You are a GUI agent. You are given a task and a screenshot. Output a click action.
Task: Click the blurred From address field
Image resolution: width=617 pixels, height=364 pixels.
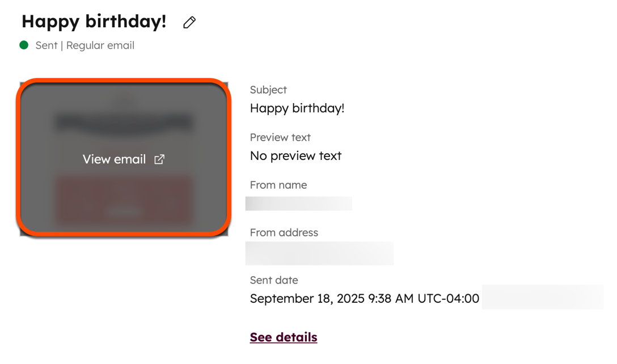[x=319, y=253]
